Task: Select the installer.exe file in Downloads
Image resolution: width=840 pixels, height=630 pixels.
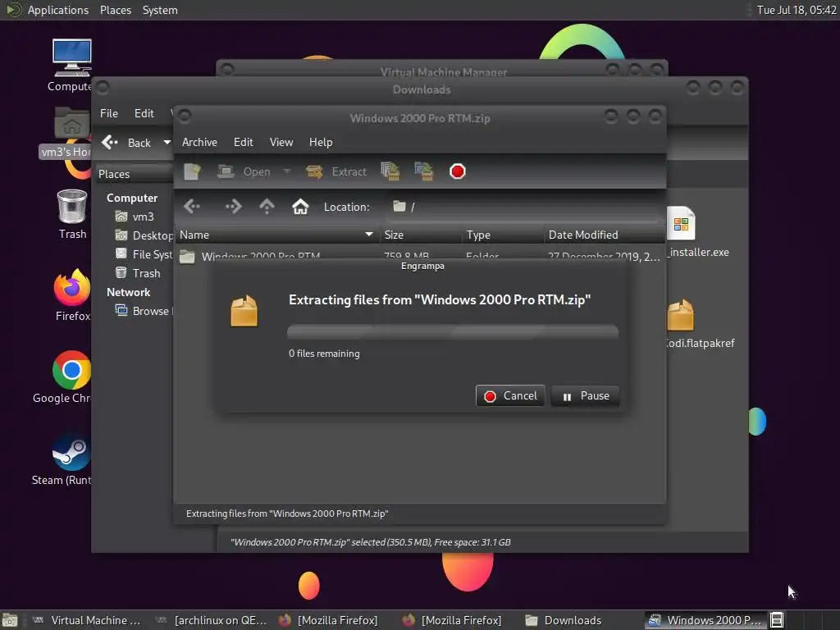Action: click(697, 232)
